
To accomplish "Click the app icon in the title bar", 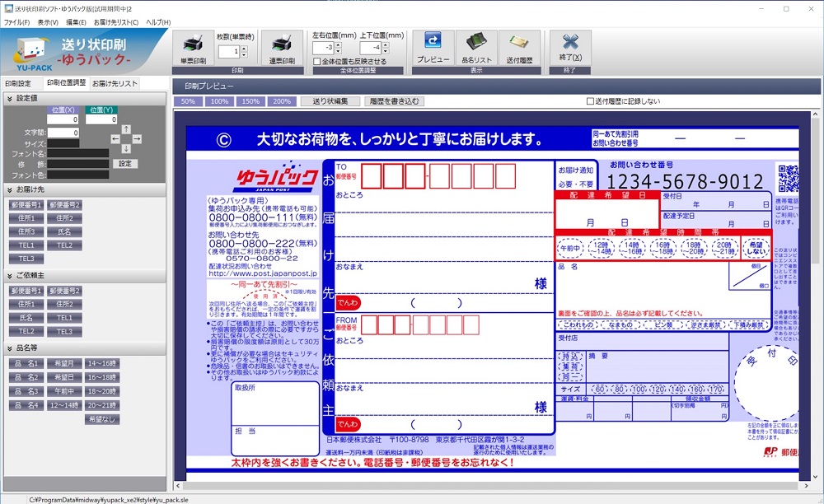I will 8,8.
